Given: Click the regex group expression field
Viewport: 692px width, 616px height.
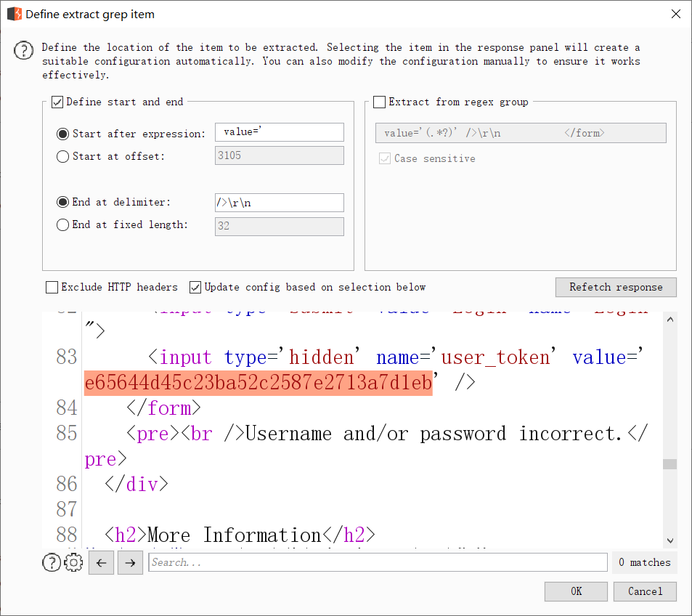Looking at the screenshot, I should (521, 133).
